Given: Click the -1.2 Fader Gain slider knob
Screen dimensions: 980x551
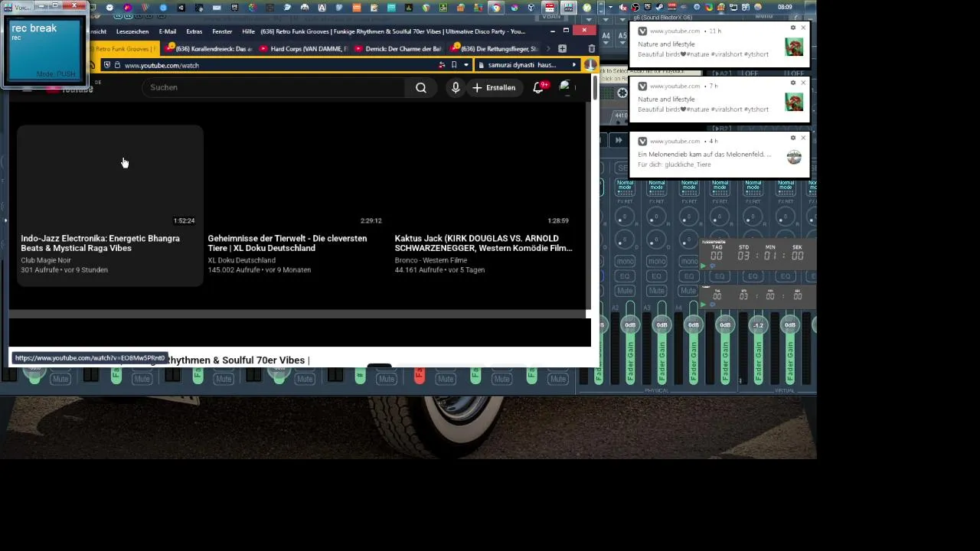Looking at the screenshot, I should [x=757, y=325].
